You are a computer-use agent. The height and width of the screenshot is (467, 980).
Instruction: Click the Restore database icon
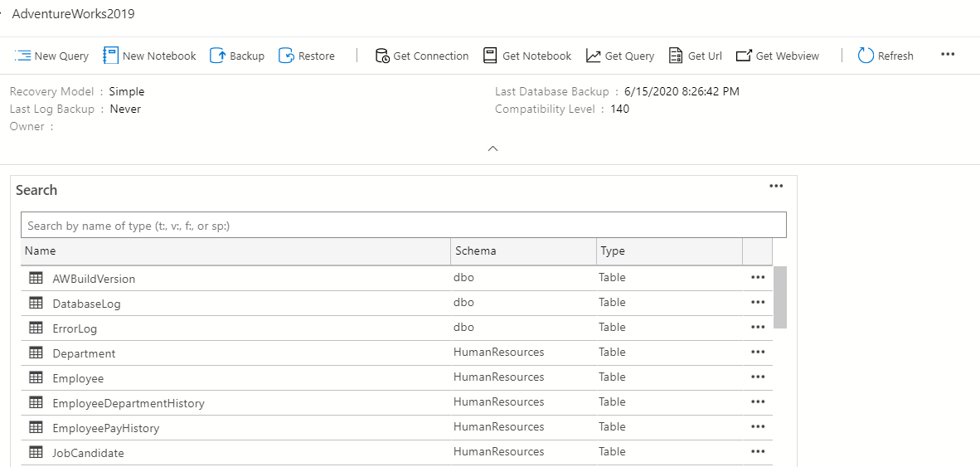pyautogui.click(x=287, y=56)
